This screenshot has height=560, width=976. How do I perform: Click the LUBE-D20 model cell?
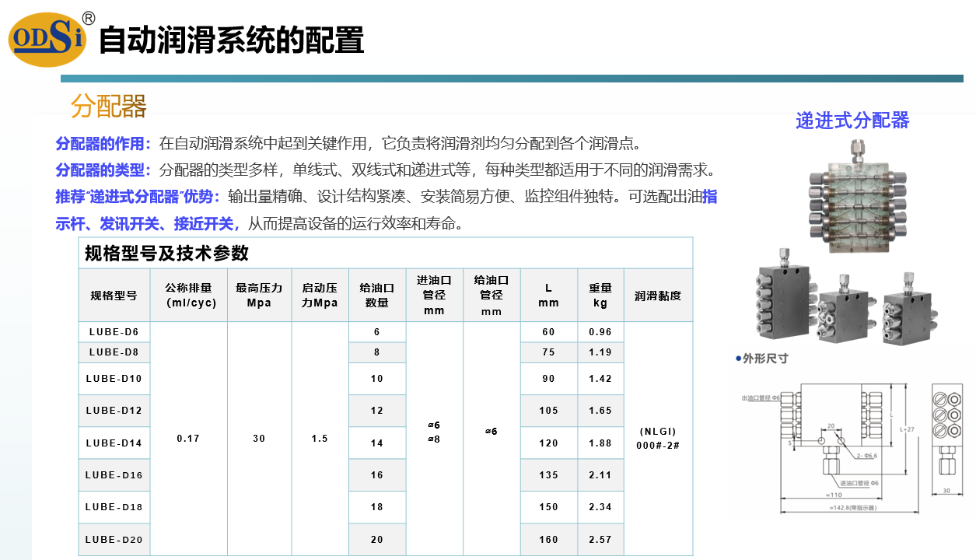tap(114, 539)
